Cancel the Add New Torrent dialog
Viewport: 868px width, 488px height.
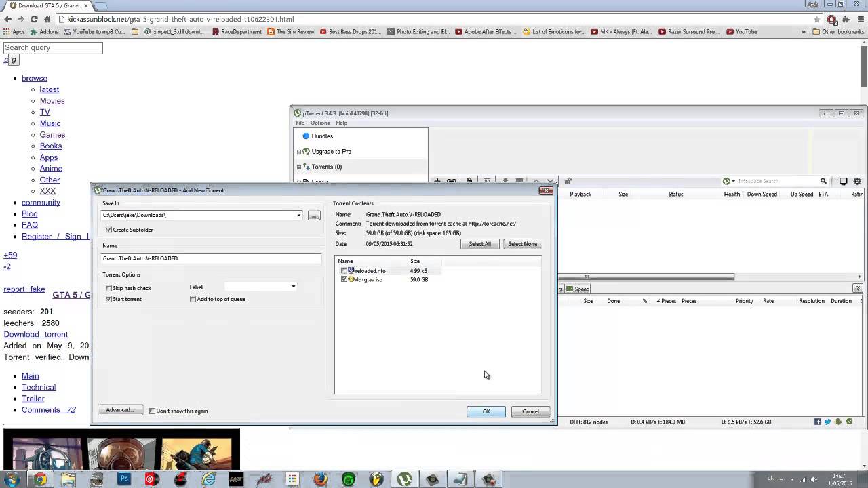530,411
